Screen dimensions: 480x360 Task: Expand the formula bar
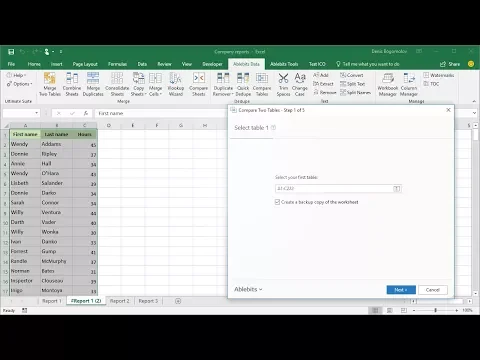474,113
